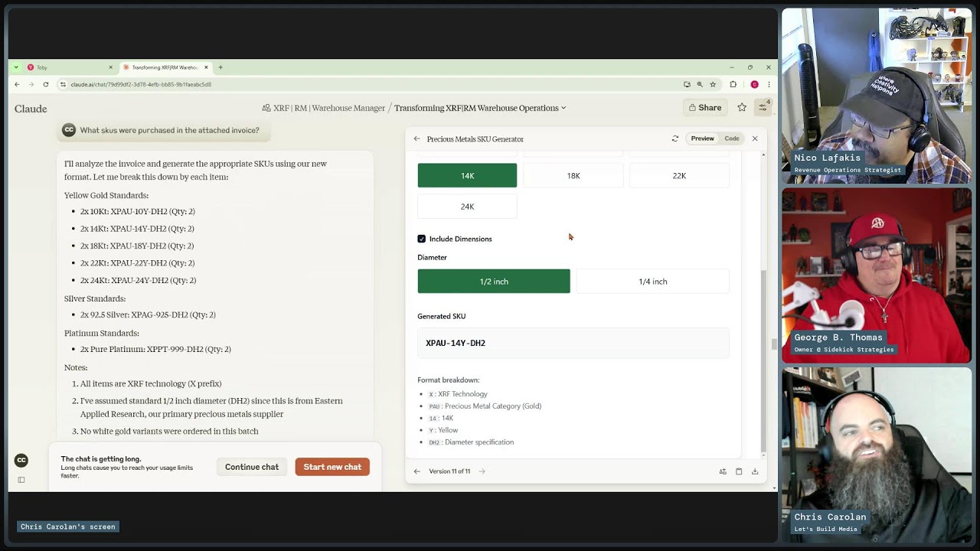Click the generated SKU XPAU-14Y-DH2

(456, 343)
